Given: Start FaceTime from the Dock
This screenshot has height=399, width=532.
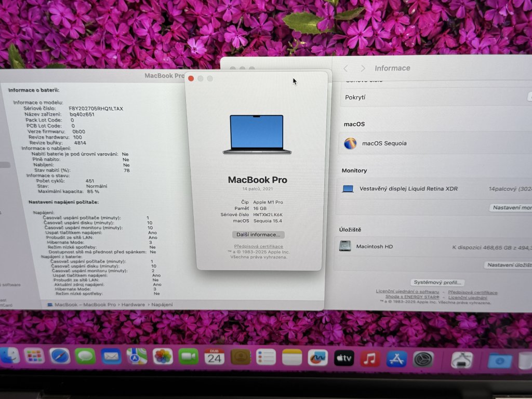Looking at the screenshot, I should pyautogui.click(x=188, y=357).
